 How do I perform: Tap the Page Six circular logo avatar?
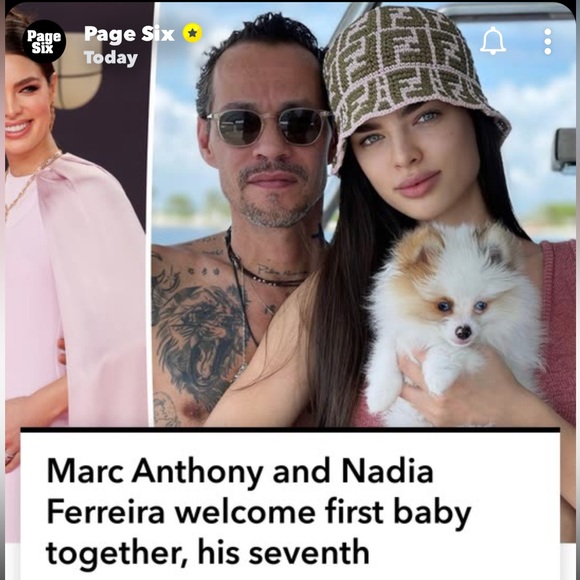coord(44,41)
